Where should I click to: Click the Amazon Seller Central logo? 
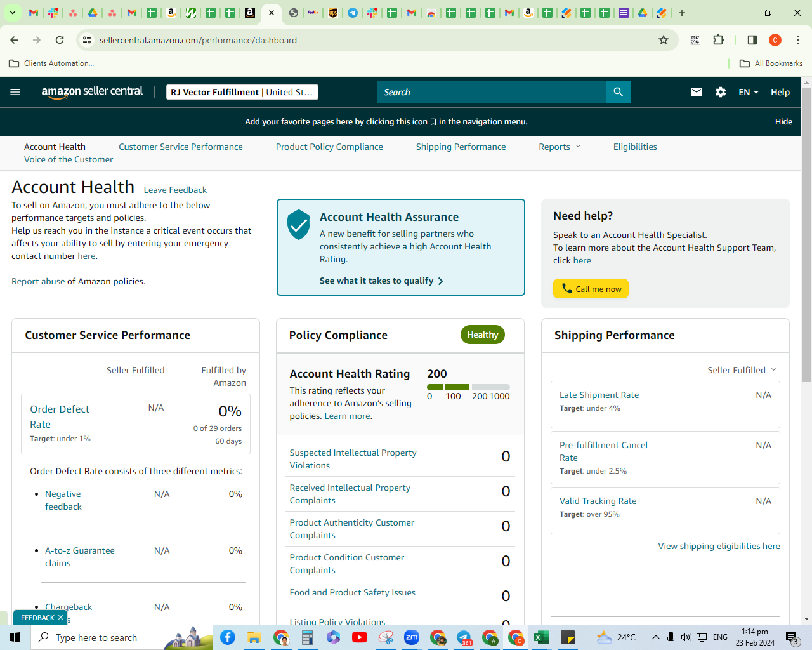(x=92, y=92)
